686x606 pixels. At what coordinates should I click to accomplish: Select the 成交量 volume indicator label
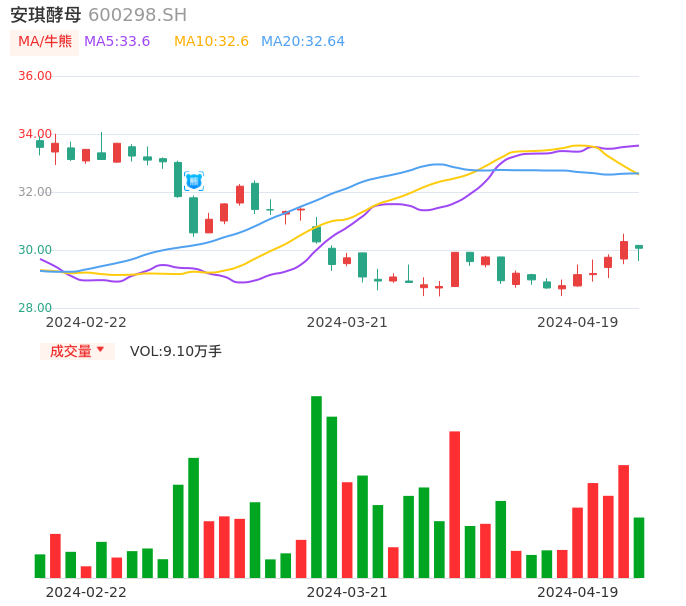click(x=70, y=351)
